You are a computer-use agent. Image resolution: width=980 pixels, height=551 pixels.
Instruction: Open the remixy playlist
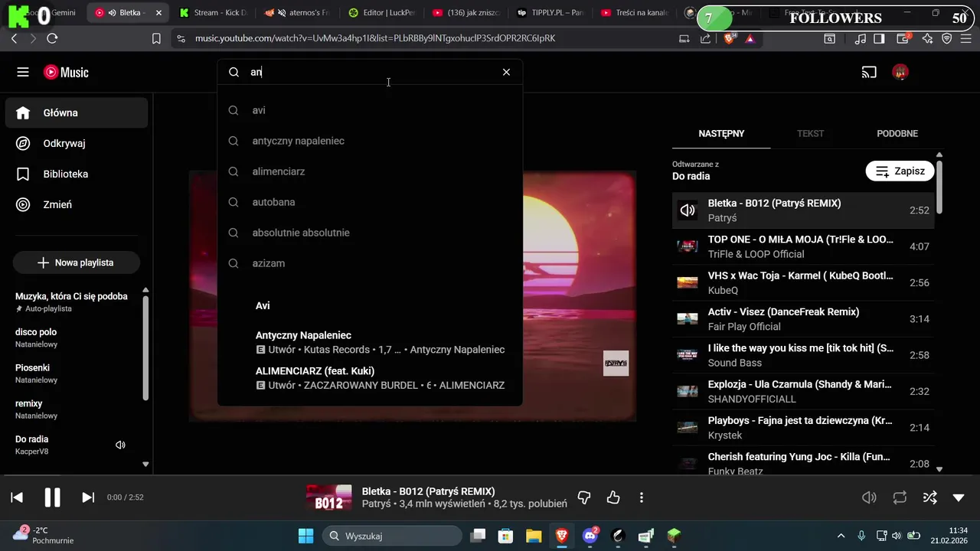pyautogui.click(x=72, y=409)
